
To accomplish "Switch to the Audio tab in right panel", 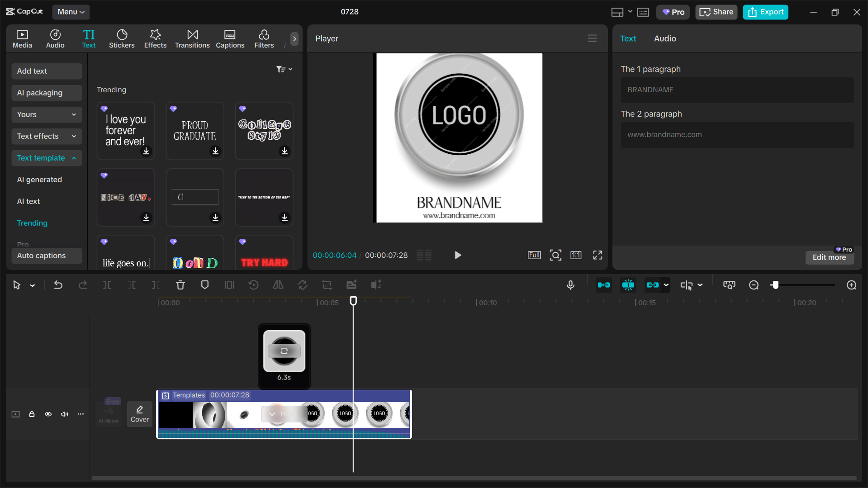I will point(664,38).
